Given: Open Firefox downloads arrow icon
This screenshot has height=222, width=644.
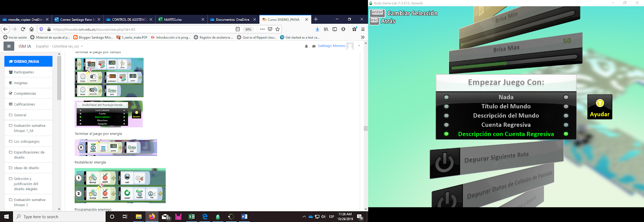Looking at the screenshot, I should click(317, 29).
